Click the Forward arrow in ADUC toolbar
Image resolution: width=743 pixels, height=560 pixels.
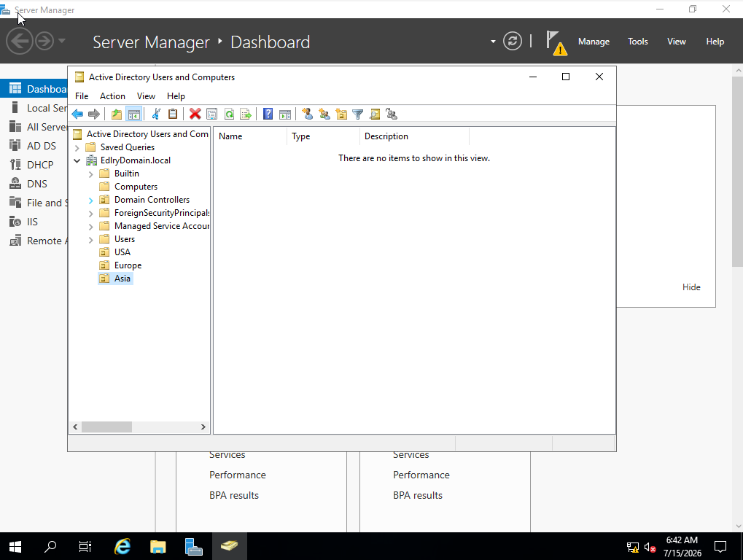[x=94, y=114]
